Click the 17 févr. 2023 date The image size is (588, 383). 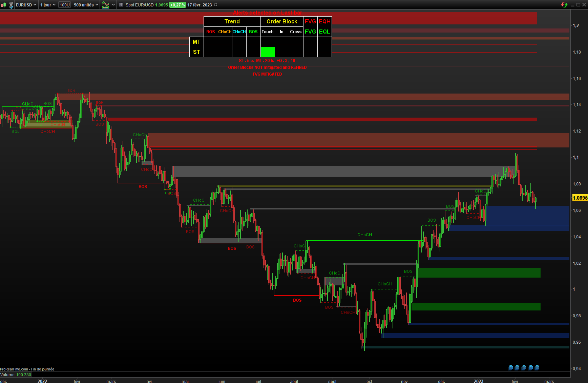pos(200,5)
